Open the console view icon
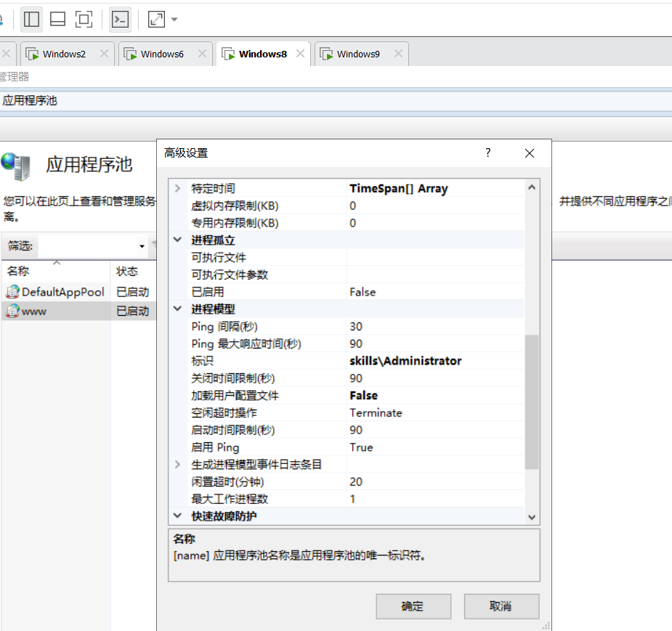The height and width of the screenshot is (631, 672). [121, 20]
